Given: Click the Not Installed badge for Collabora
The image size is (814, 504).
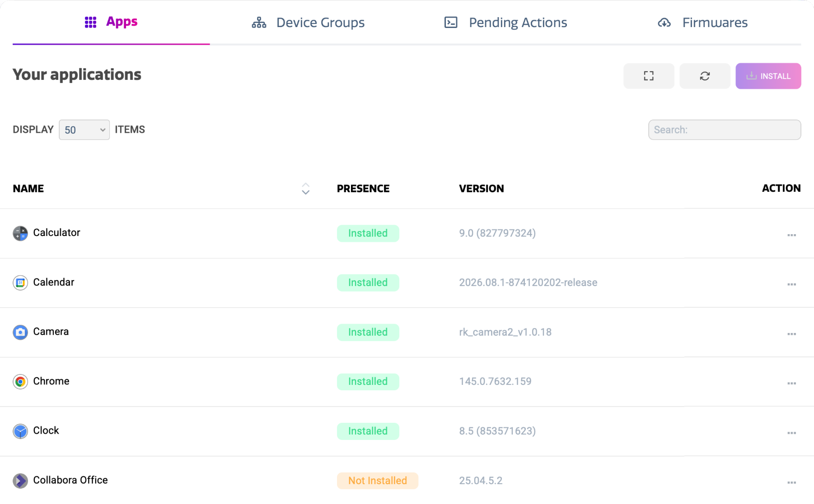Looking at the screenshot, I should click(377, 480).
